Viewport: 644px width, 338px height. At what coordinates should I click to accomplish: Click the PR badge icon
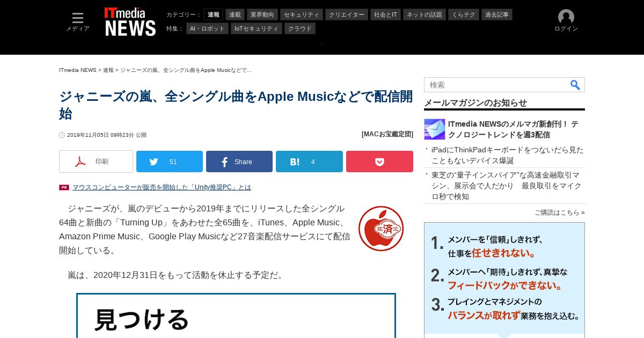(64, 187)
